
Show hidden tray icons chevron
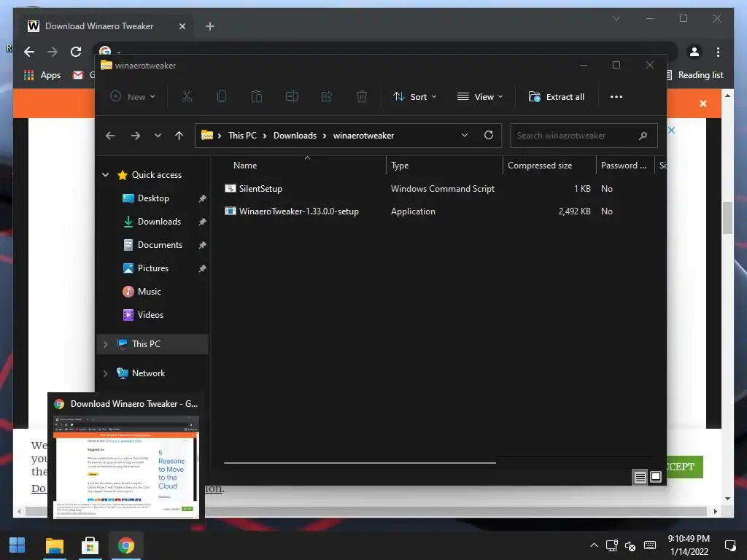[594, 545]
